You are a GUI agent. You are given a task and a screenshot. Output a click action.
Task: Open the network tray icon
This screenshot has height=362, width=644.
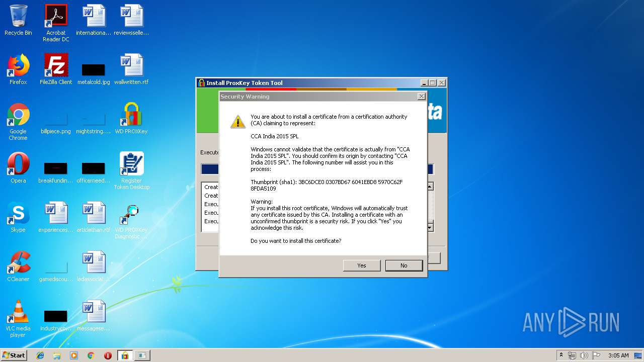point(572,355)
